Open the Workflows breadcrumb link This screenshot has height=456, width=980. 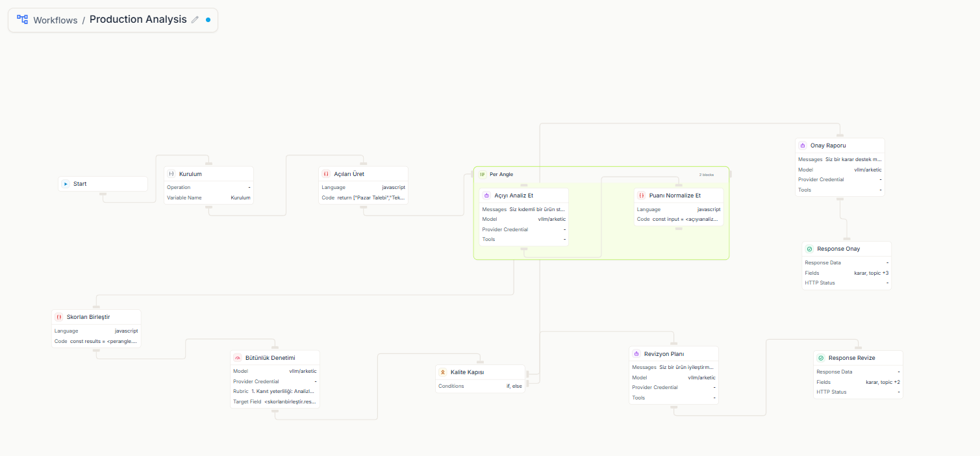point(55,20)
